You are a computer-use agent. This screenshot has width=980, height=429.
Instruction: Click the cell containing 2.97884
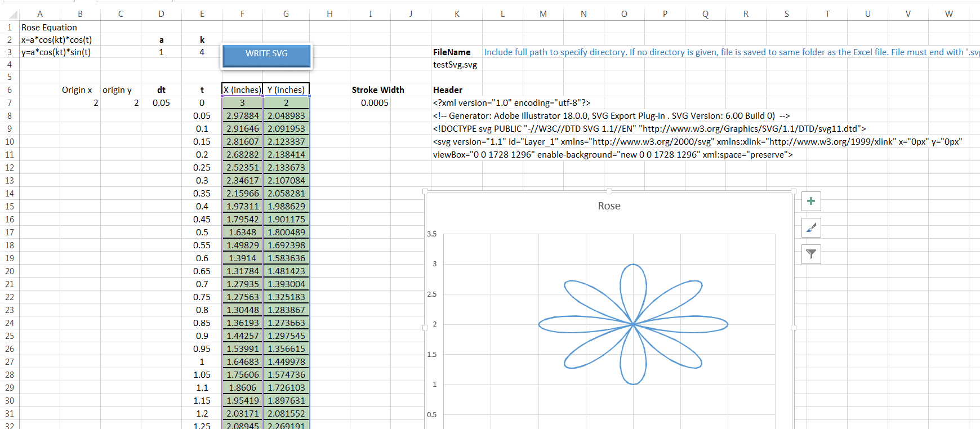(242, 116)
